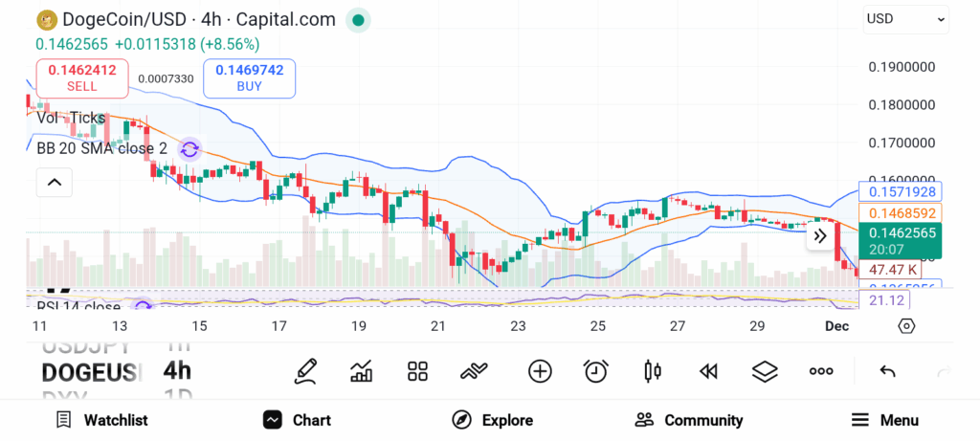
Task: Open the three-dots more options
Action: (821, 371)
